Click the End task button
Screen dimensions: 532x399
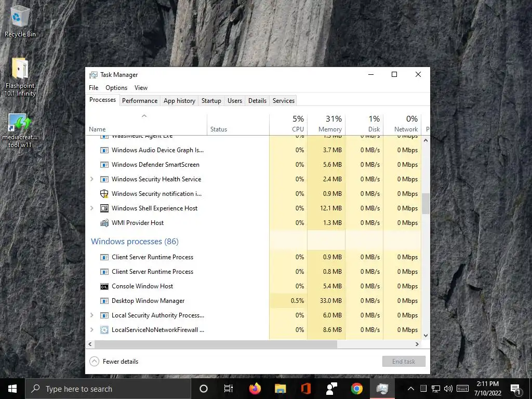404,362
